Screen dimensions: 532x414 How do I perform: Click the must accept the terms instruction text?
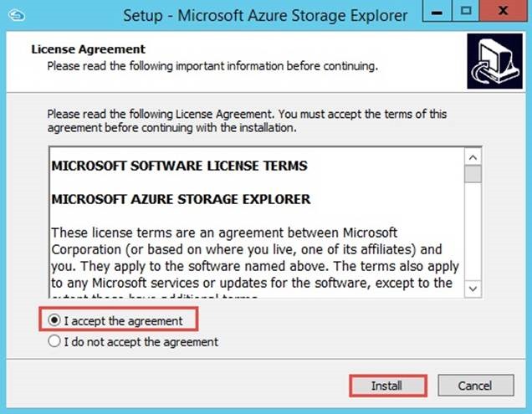[x=247, y=120]
